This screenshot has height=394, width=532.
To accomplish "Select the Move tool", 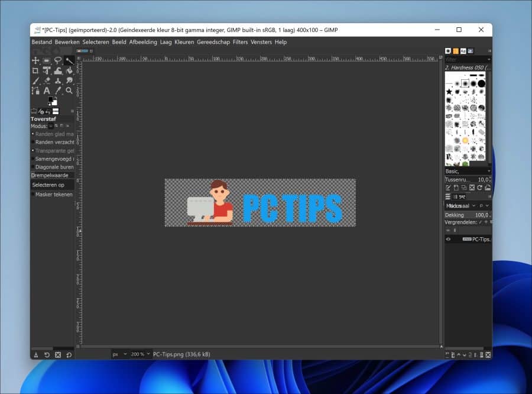I will 35,60.
